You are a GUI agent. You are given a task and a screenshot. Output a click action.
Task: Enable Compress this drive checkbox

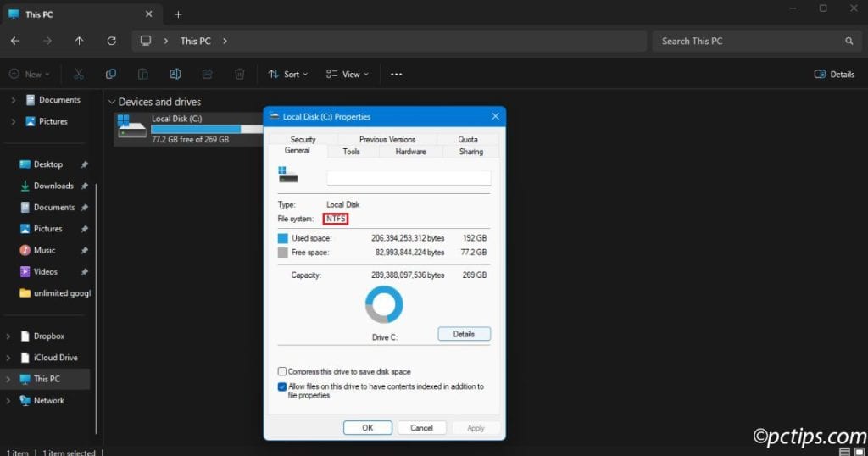pos(281,371)
